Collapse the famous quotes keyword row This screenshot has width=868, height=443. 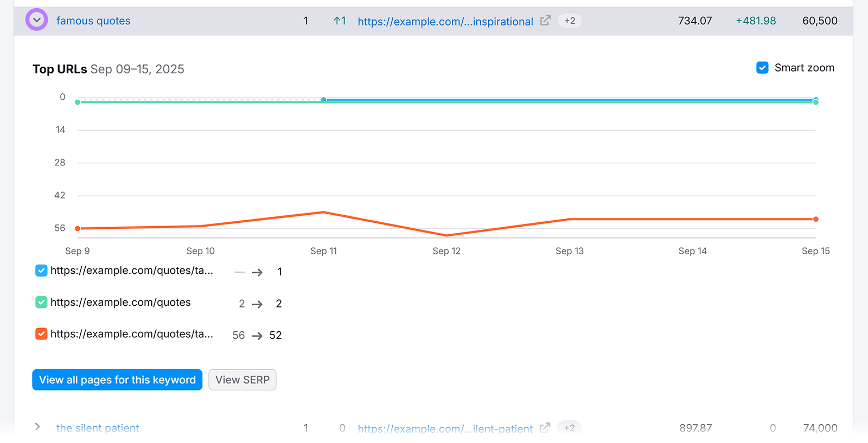pyautogui.click(x=36, y=20)
